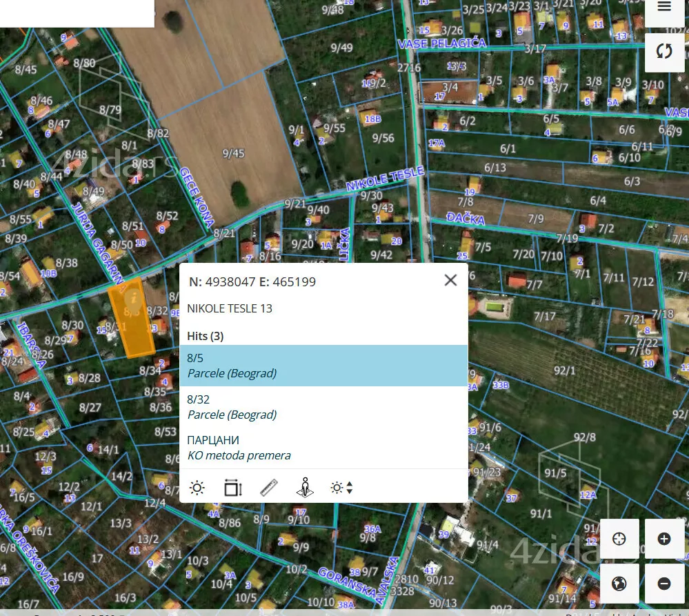
Task: Click the area dimensions square icon
Action: coord(233,488)
